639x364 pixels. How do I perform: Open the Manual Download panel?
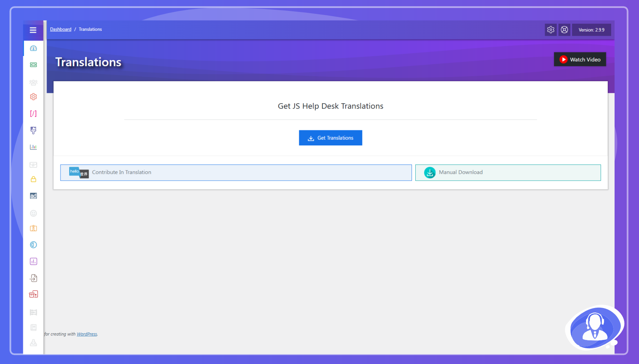tap(508, 172)
